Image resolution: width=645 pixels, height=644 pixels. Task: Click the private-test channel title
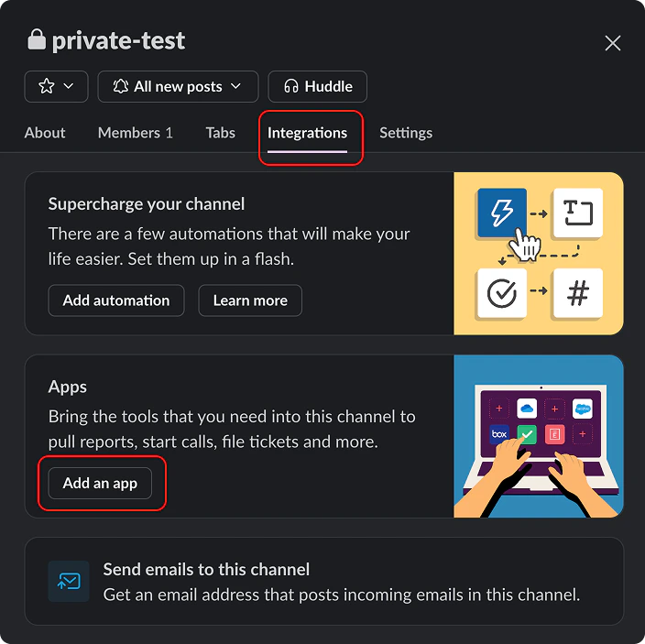(118, 40)
